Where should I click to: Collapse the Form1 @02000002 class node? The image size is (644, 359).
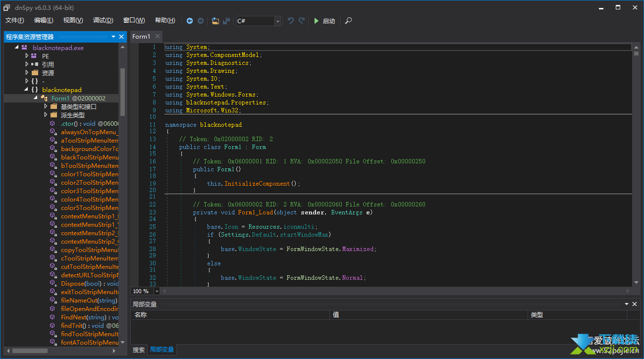[36, 98]
